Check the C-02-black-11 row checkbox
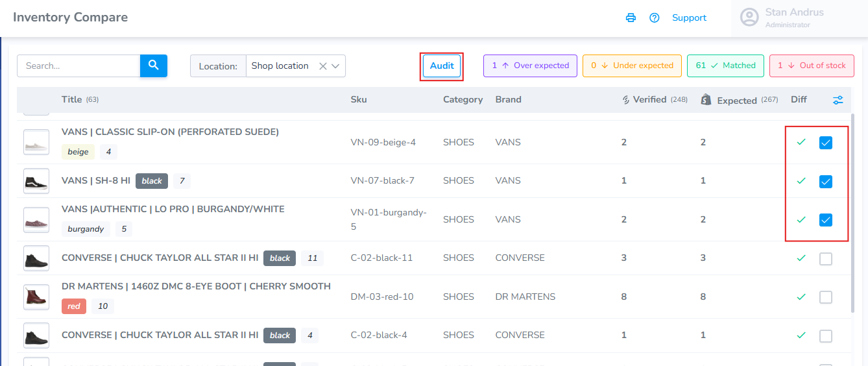Viewport: 868px width, 366px height. [x=826, y=259]
